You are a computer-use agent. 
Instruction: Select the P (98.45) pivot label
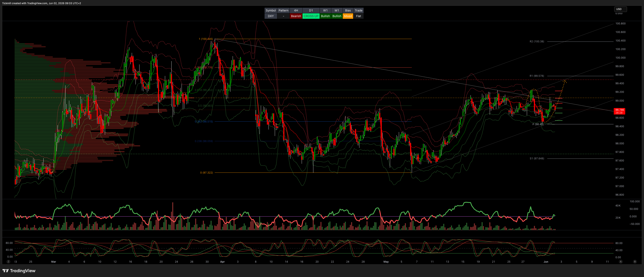click(538, 124)
